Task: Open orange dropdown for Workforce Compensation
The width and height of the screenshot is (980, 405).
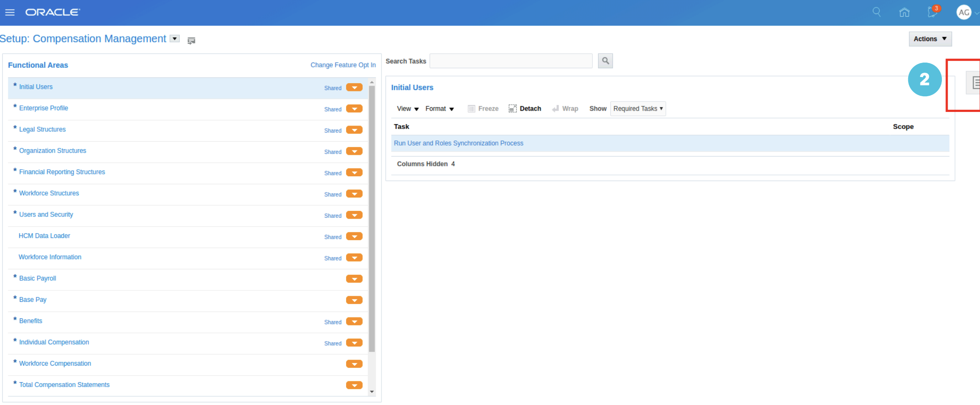Action: click(x=354, y=364)
